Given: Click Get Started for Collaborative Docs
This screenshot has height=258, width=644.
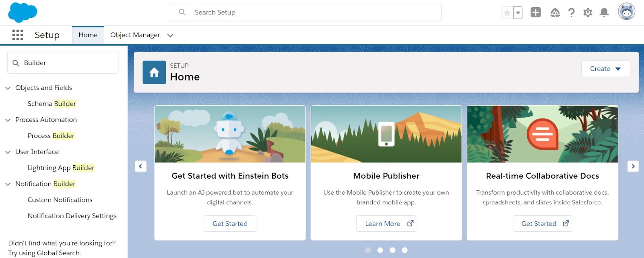Looking at the screenshot, I should click(542, 224).
